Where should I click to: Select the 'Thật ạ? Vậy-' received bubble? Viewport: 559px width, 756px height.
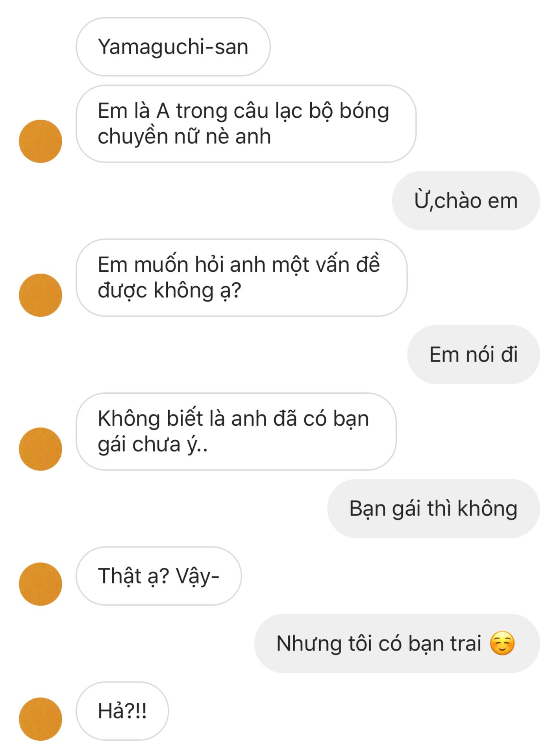tap(159, 576)
